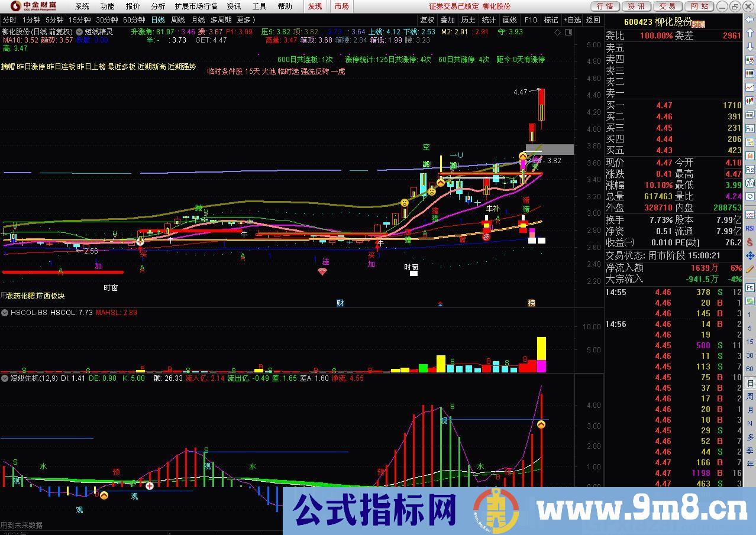Expand the 更多 periods dropdown
This screenshot has height=535, width=756.
click(245, 20)
